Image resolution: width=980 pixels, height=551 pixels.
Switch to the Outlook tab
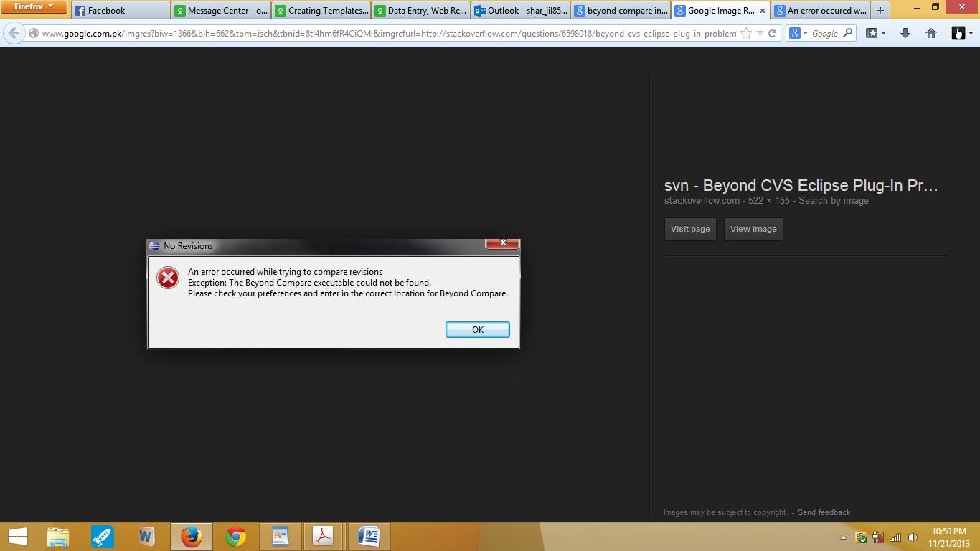click(521, 11)
